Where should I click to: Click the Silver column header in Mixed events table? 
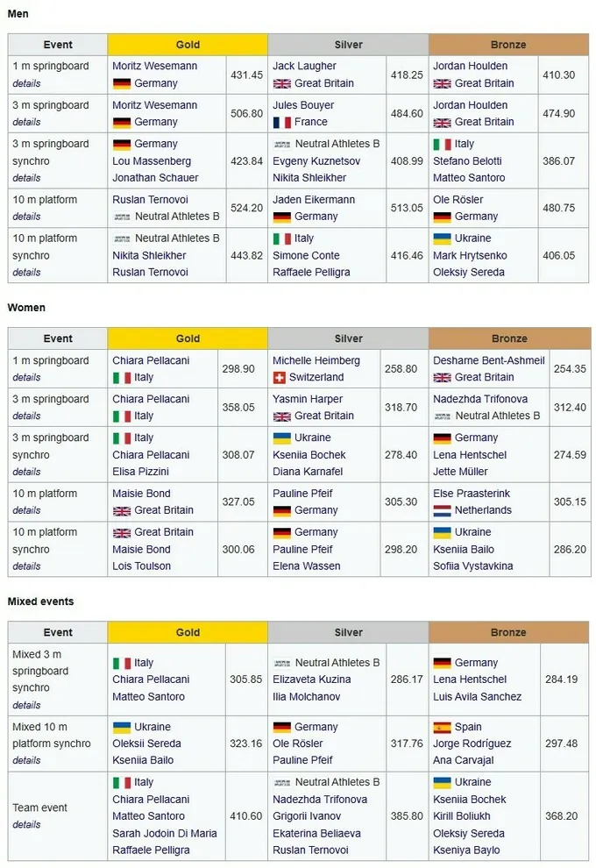348,633
